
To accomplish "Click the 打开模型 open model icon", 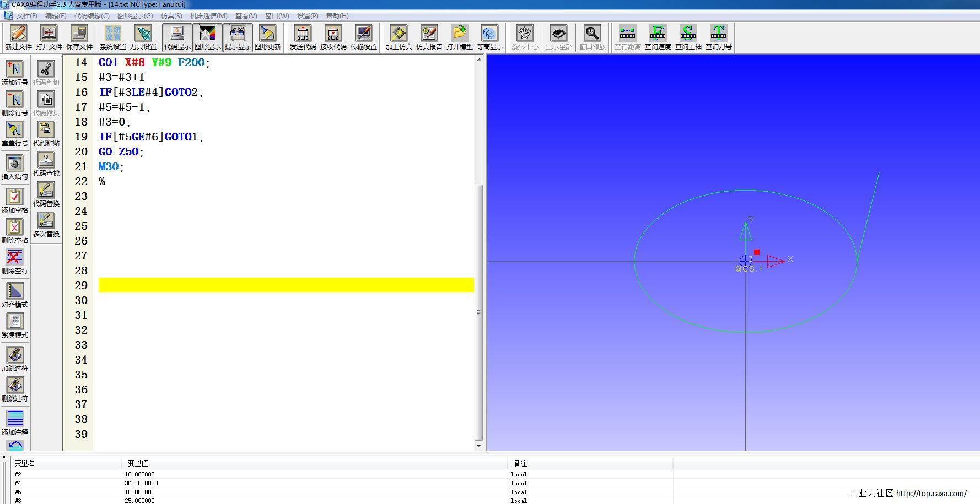I will pyautogui.click(x=459, y=37).
